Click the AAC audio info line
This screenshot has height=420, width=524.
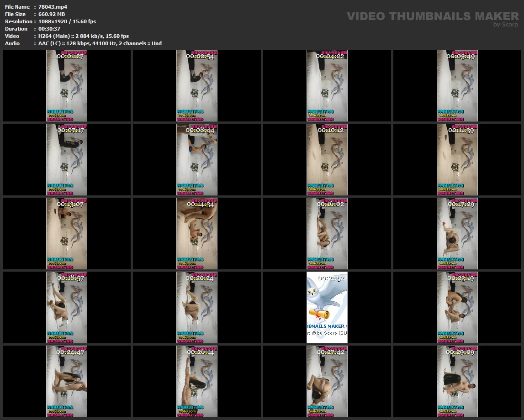pos(100,43)
